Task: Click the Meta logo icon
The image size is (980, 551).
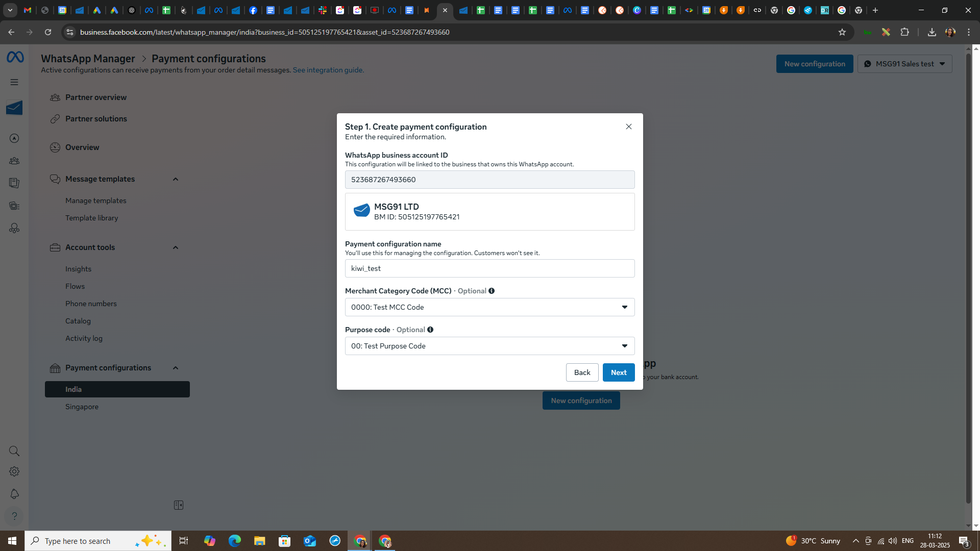Action: pyautogui.click(x=15, y=57)
